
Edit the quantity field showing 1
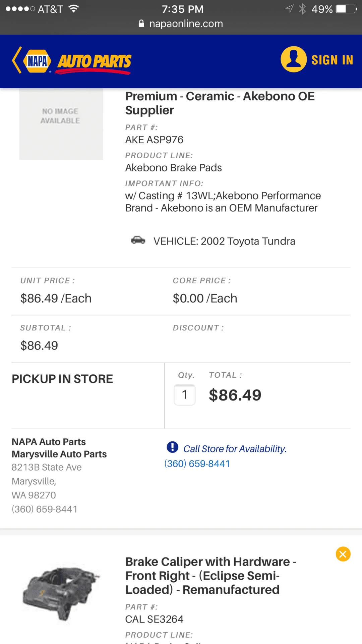point(184,395)
